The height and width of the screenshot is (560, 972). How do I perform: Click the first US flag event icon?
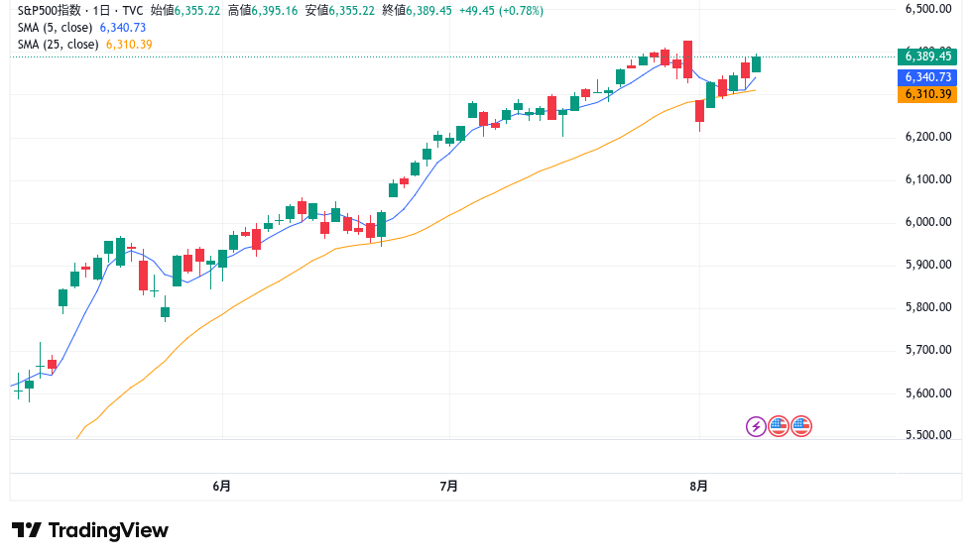pos(779,426)
